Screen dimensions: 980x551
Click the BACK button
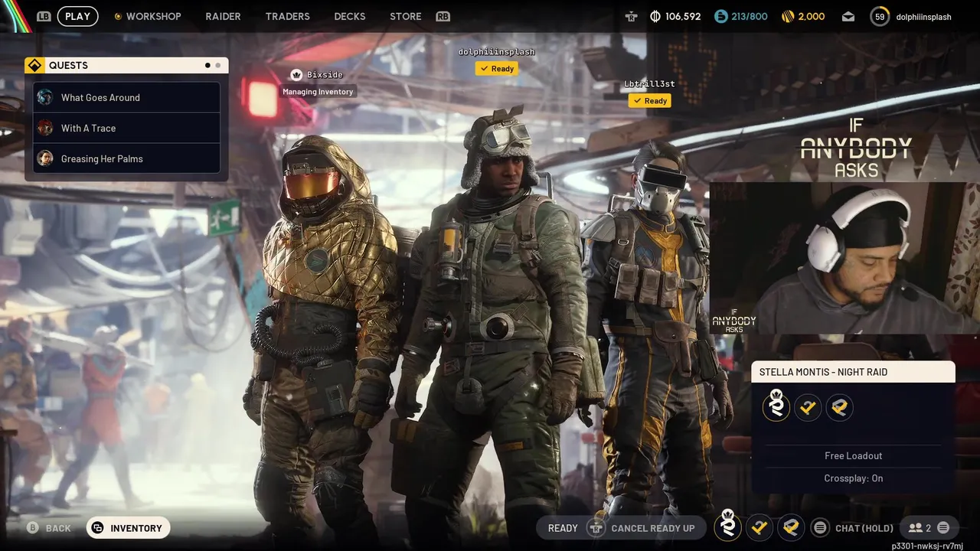coord(49,528)
